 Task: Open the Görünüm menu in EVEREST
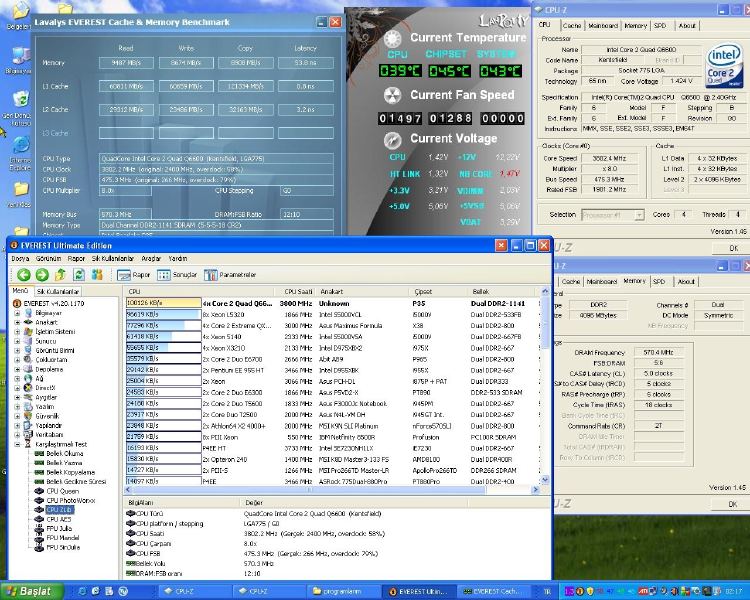click(x=48, y=258)
